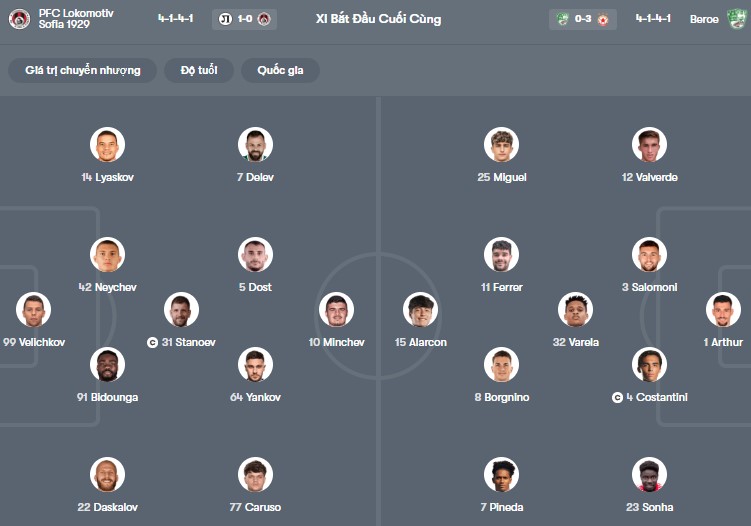751x526 pixels.
Task: Select goalkeeper Velichkov's photo
Action: click(x=33, y=310)
